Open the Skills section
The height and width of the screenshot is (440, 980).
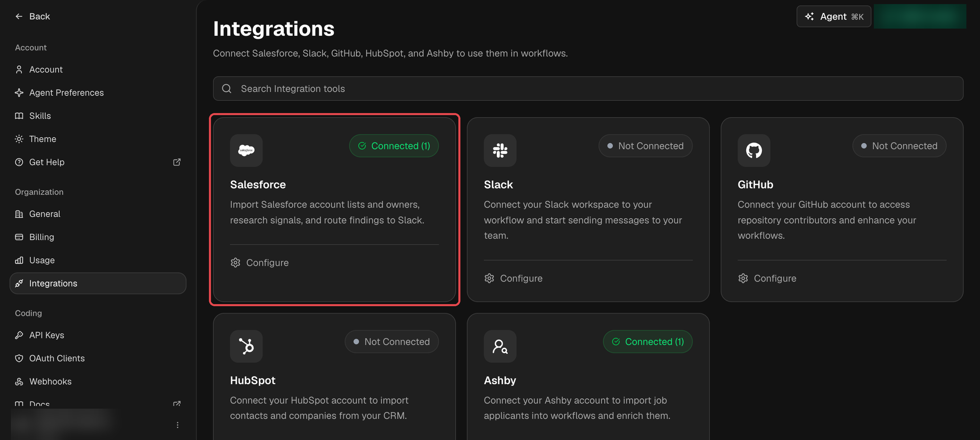tap(98, 116)
